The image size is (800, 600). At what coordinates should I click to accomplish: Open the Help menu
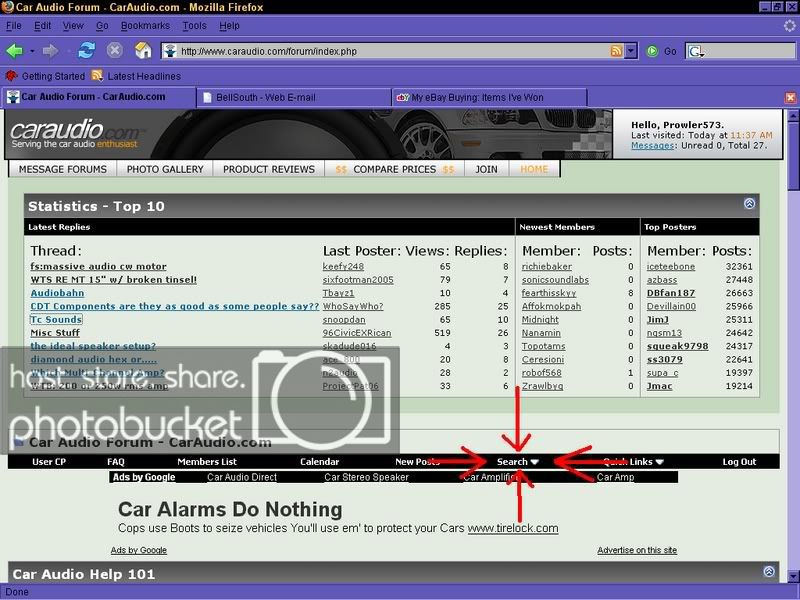point(229,26)
